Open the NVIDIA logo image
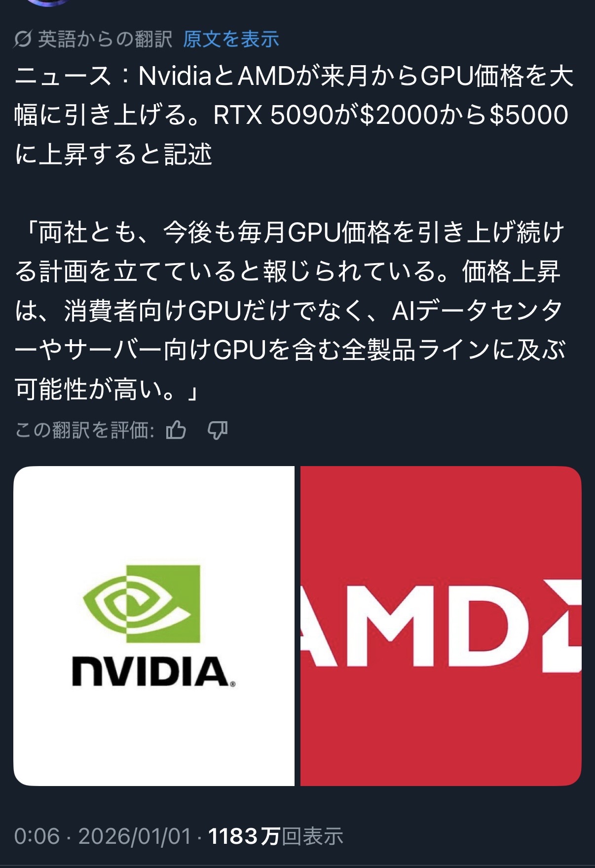The image size is (595, 868). tap(154, 626)
